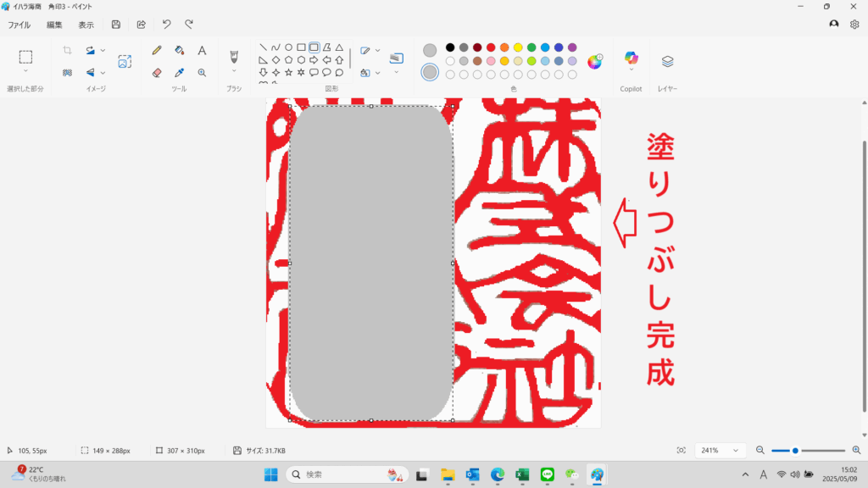This screenshot has width=868, height=488.
Task: Select the Color picker eyedropper tool
Action: tap(179, 73)
